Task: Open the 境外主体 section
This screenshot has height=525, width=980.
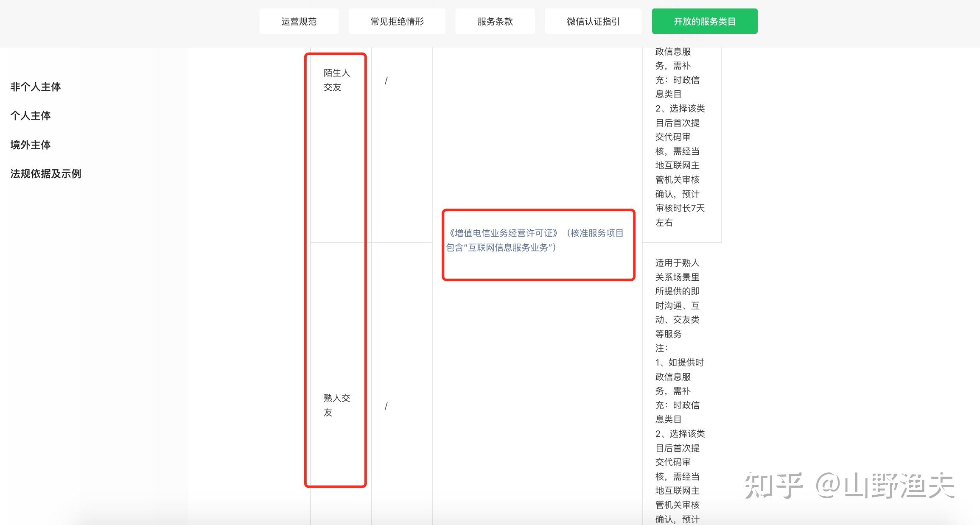Action: (30, 144)
